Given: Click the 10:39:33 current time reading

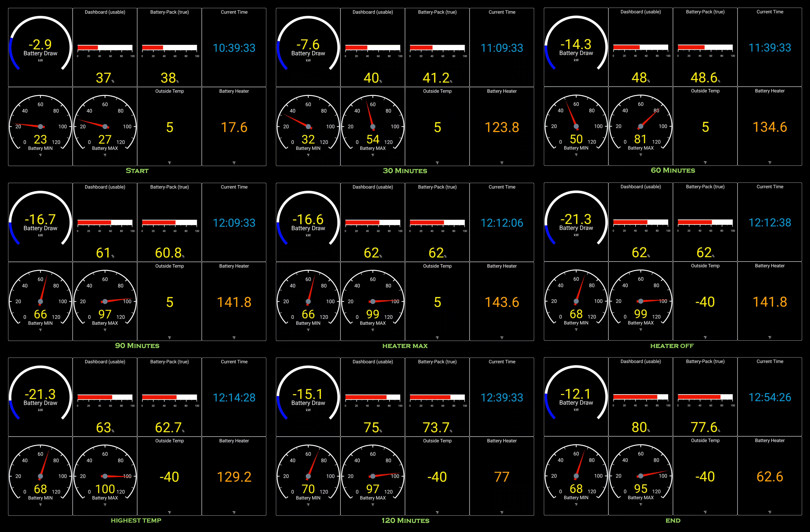Looking at the screenshot, I should (234, 48).
